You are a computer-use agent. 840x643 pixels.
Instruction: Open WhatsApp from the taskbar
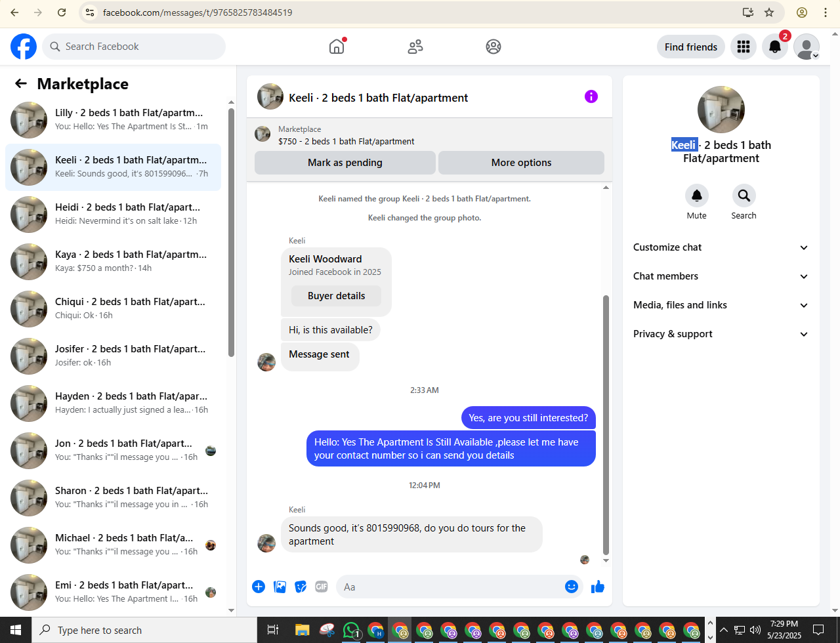[352, 630]
